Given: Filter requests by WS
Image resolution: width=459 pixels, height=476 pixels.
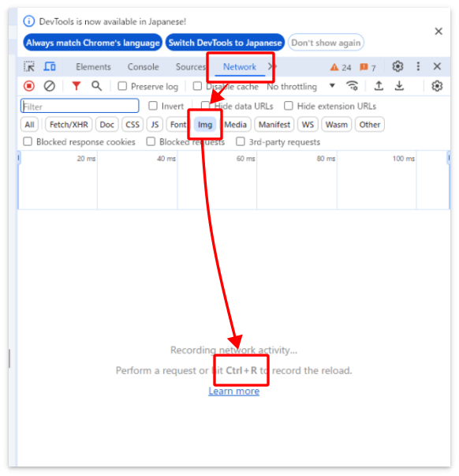Looking at the screenshot, I should coord(308,125).
